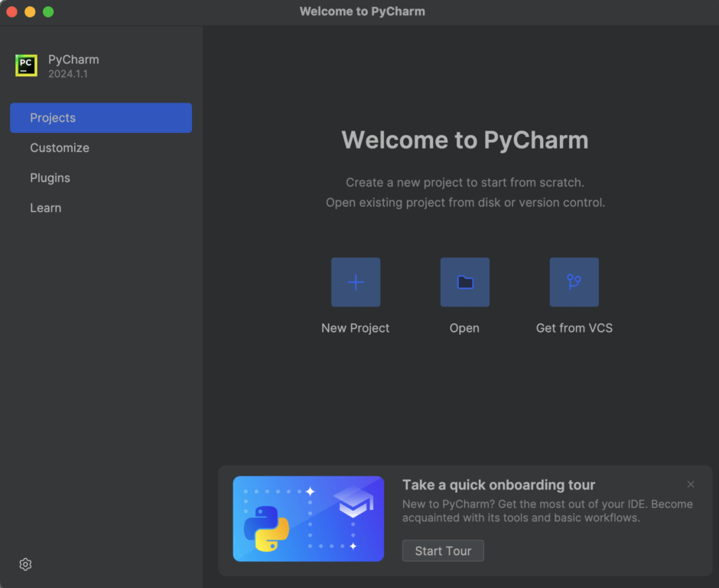Open an existing project with the folder icon
Image resolution: width=719 pixels, height=588 pixels.
coord(464,281)
